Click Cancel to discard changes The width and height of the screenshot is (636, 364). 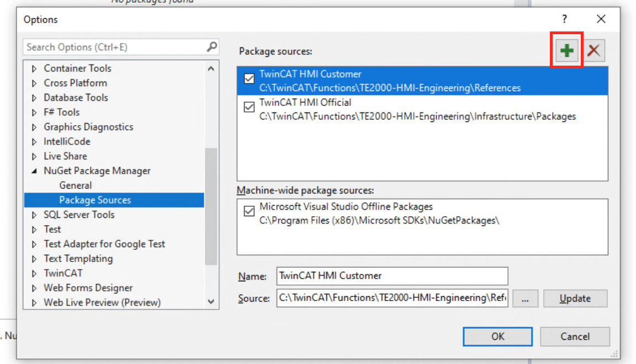click(575, 336)
